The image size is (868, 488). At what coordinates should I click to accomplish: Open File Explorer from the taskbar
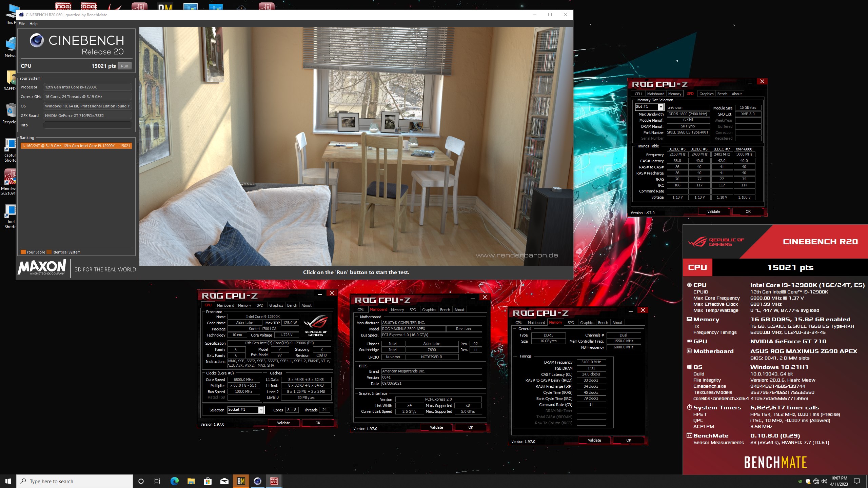pyautogui.click(x=191, y=481)
